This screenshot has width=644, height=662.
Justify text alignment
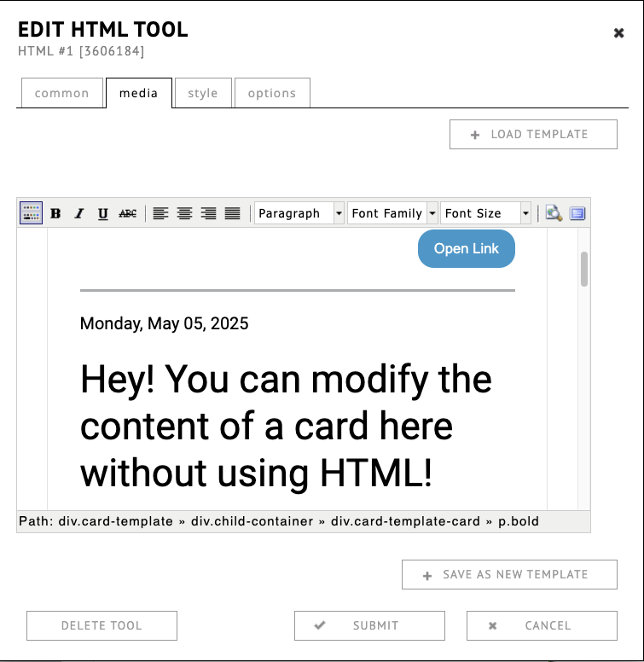coord(232,213)
